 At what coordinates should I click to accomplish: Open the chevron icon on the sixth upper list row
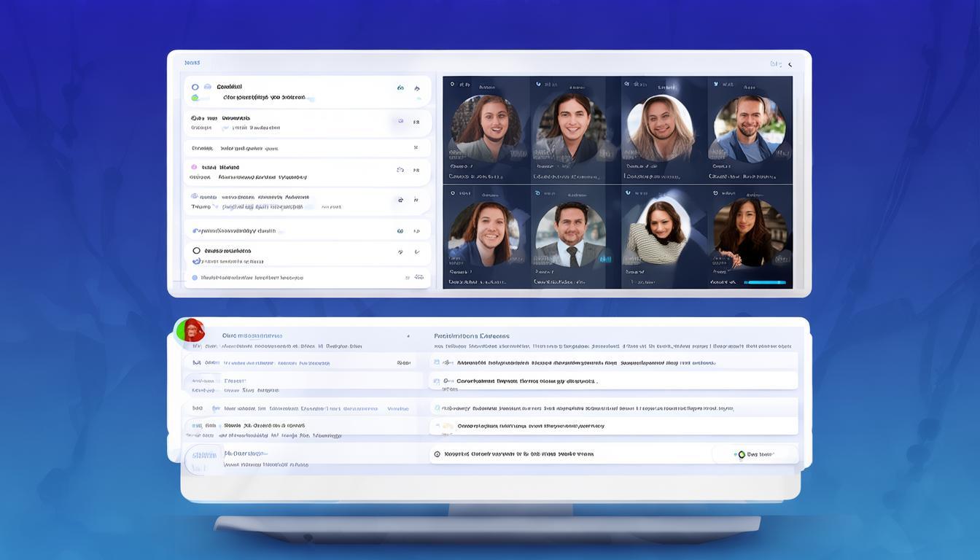[416, 230]
